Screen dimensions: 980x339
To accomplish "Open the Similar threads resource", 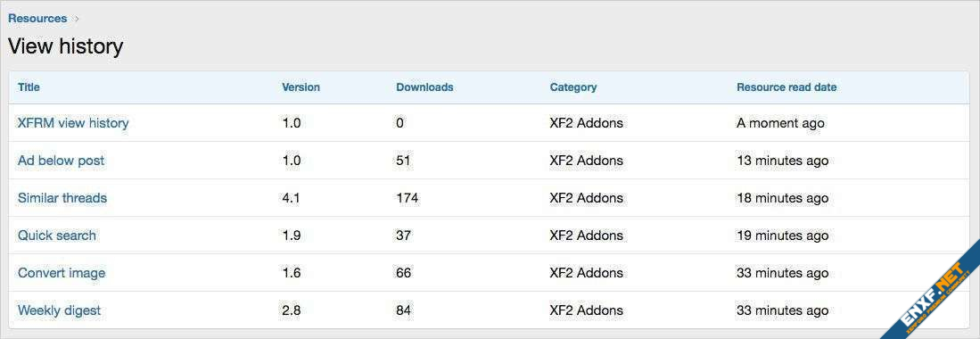I will tap(62, 198).
